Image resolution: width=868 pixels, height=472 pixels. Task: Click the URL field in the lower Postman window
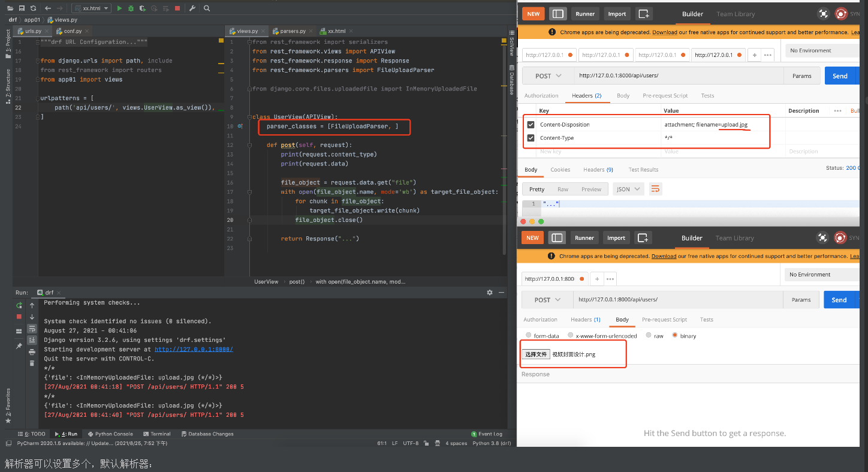point(677,299)
